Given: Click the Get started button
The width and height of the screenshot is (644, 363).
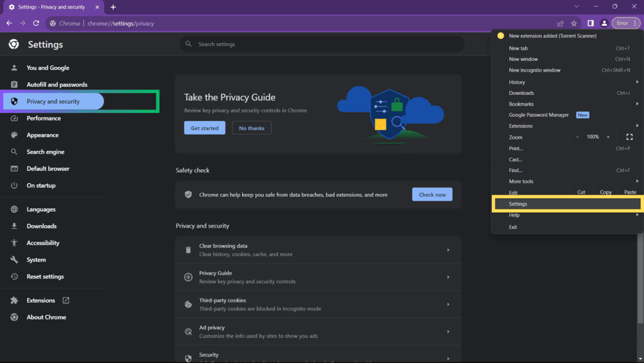Looking at the screenshot, I should pos(205,128).
